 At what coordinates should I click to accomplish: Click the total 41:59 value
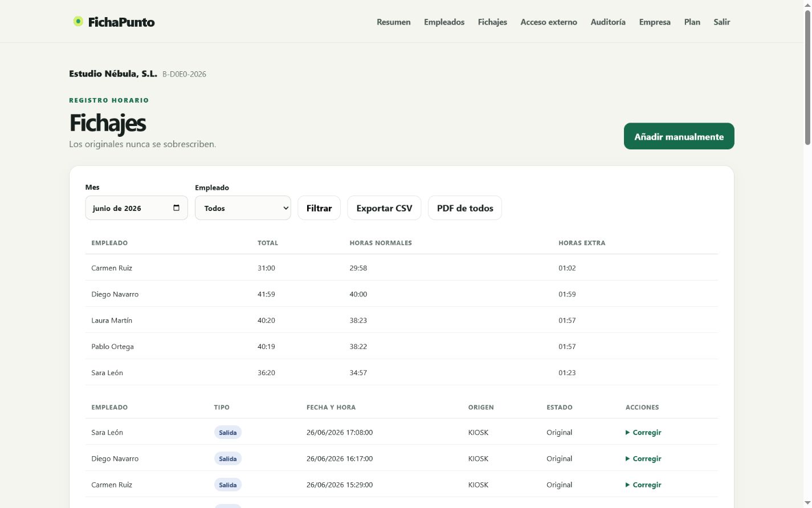(x=266, y=294)
